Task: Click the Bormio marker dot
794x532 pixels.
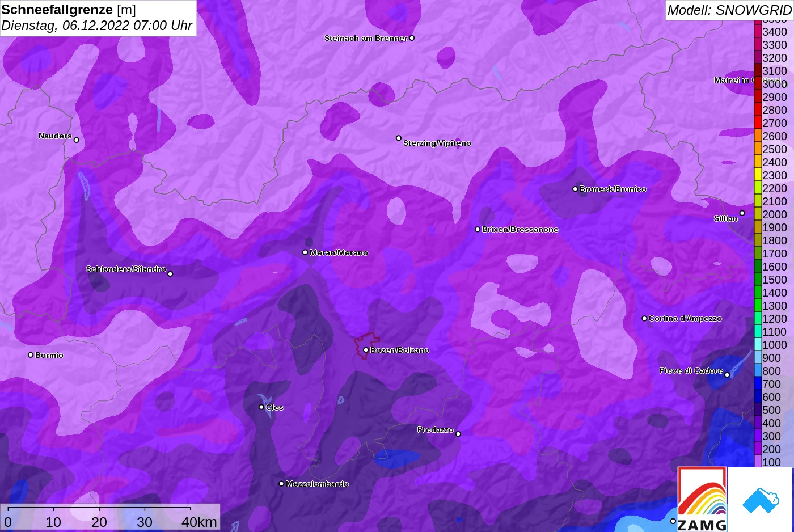Action: point(31,355)
